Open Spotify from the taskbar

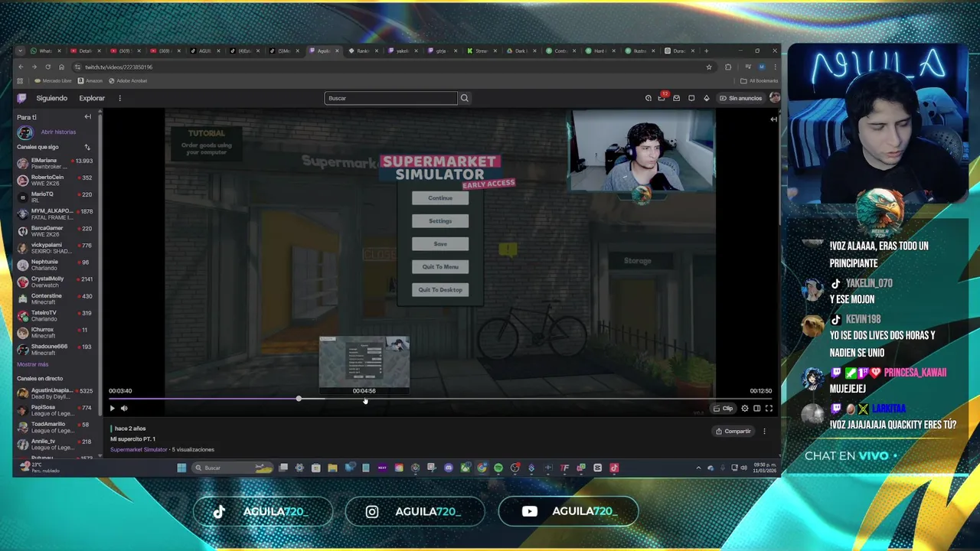tap(498, 468)
